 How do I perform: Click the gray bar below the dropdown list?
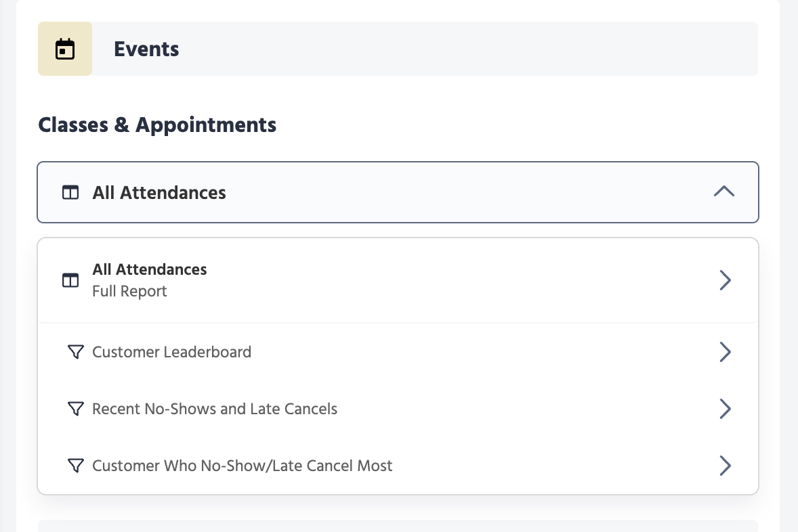[x=398, y=526]
